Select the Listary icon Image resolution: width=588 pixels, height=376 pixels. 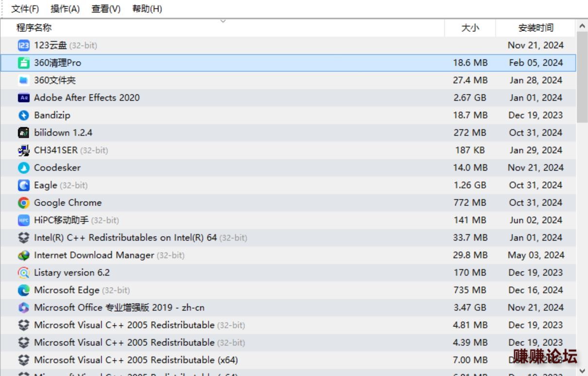pyautogui.click(x=23, y=273)
